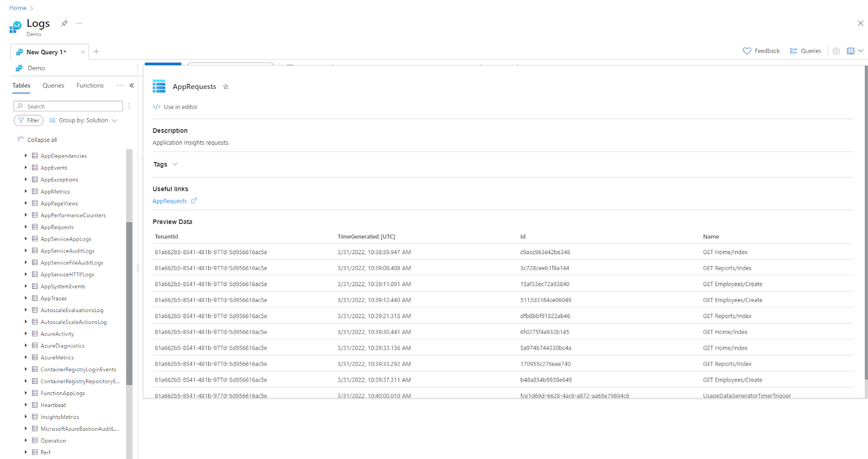The width and height of the screenshot is (868, 459).
Task: Expand the AppDependencies table
Action: 25,156
